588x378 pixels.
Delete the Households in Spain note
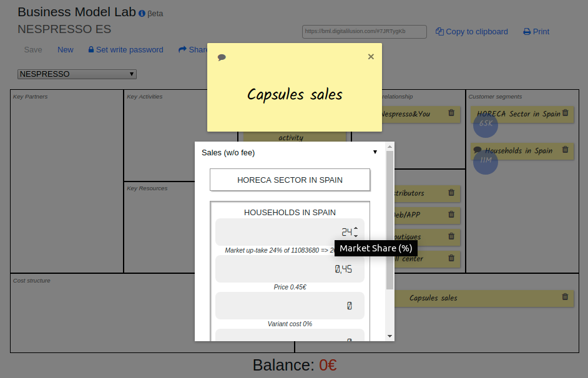(x=566, y=150)
